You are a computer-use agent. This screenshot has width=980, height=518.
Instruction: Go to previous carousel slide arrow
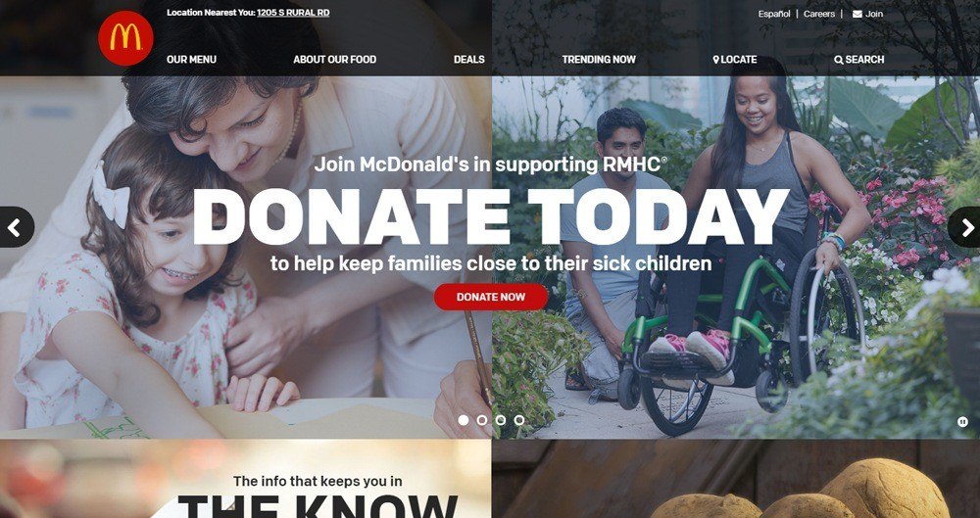coord(15,227)
